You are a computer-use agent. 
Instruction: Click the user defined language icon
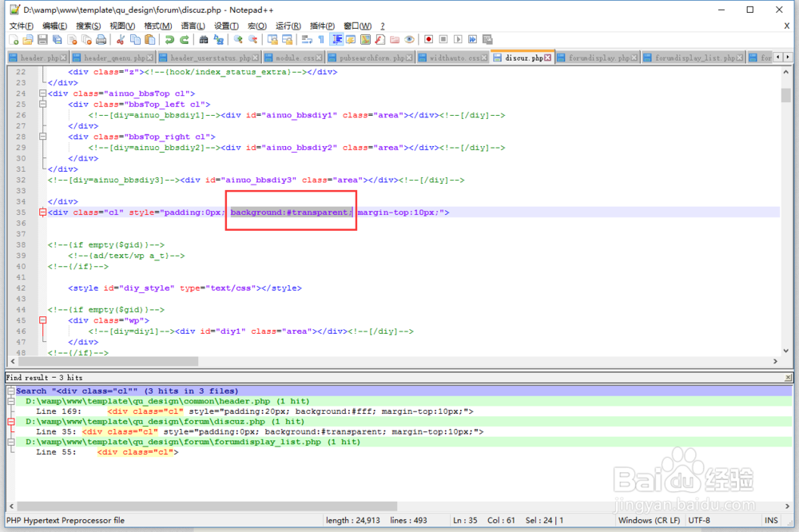[x=351, y=40]
